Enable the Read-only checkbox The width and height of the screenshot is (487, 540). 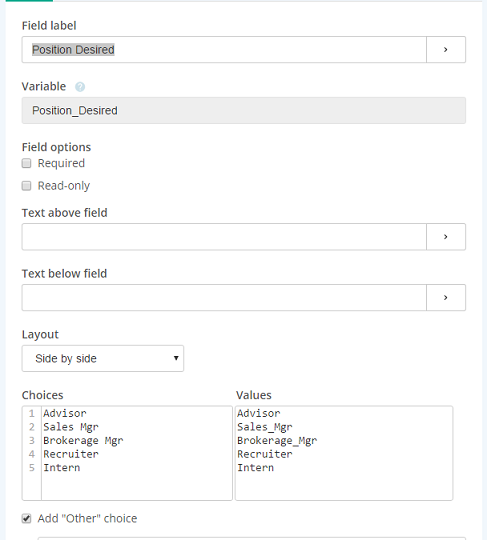[27, 186]
